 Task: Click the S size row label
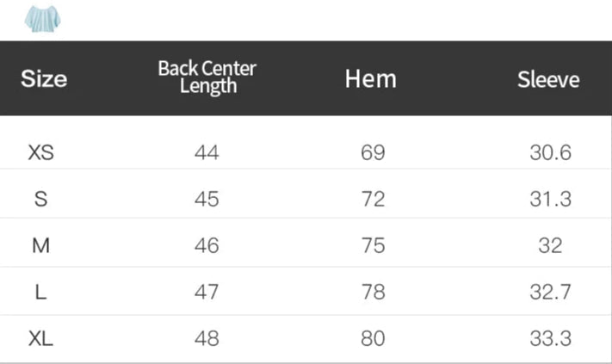[x=41, y=199]
